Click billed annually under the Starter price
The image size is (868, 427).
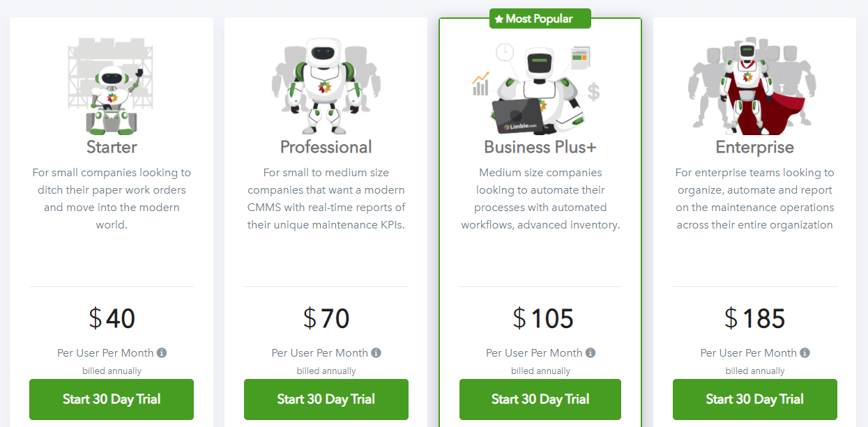111,371
